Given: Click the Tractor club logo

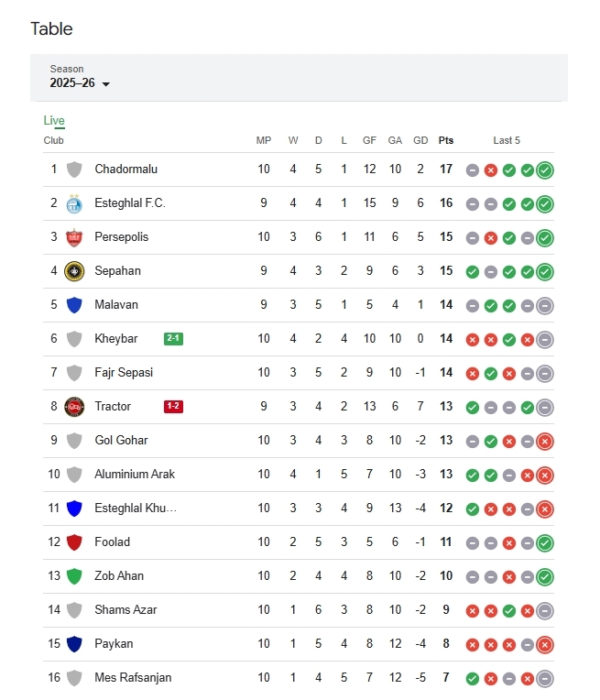Looking at the screenshot, I should (74, 407).
